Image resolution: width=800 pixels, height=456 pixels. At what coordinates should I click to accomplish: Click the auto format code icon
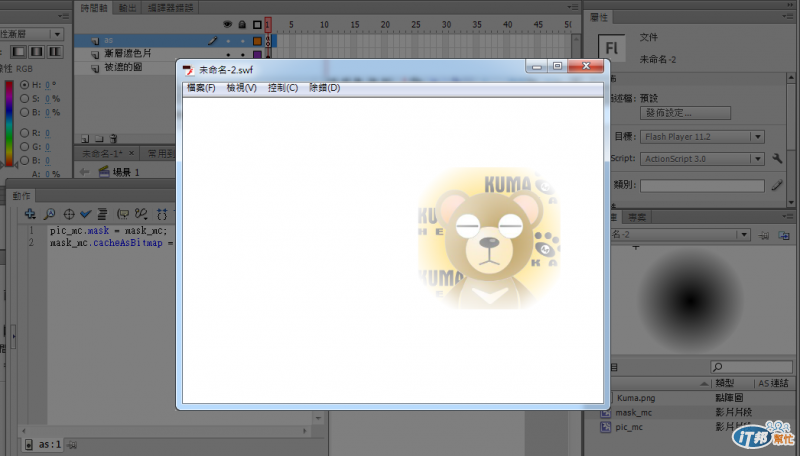(102, 214)
